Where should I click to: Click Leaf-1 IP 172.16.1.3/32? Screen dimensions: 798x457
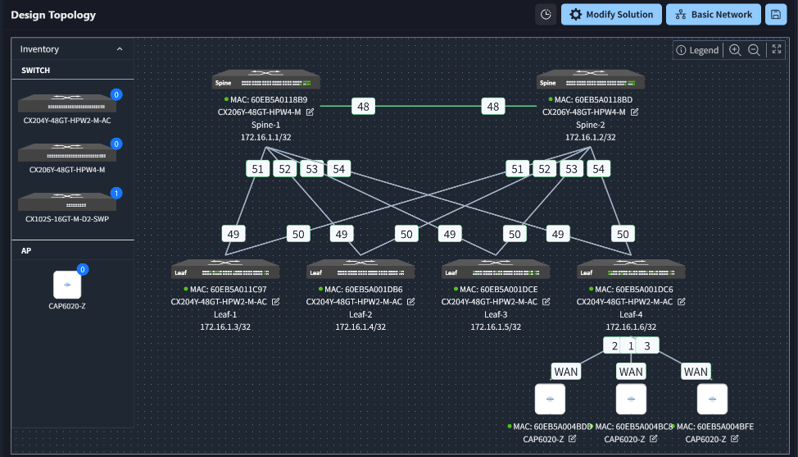225,327
